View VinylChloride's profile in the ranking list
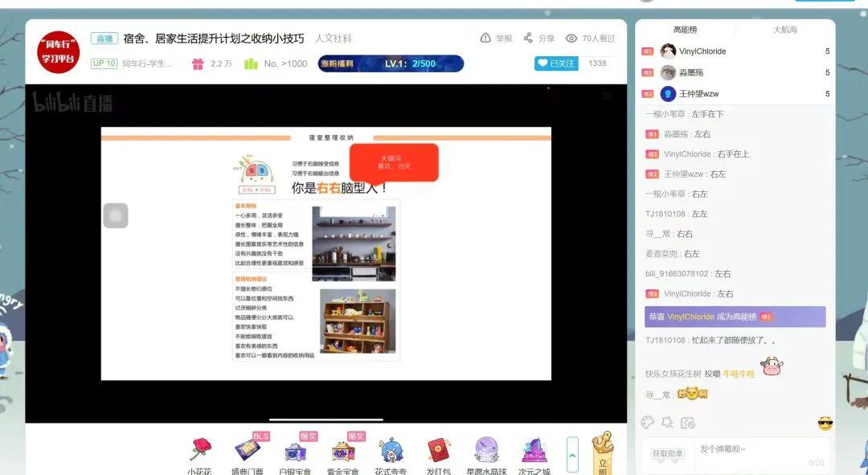 [x=702, y=51]
